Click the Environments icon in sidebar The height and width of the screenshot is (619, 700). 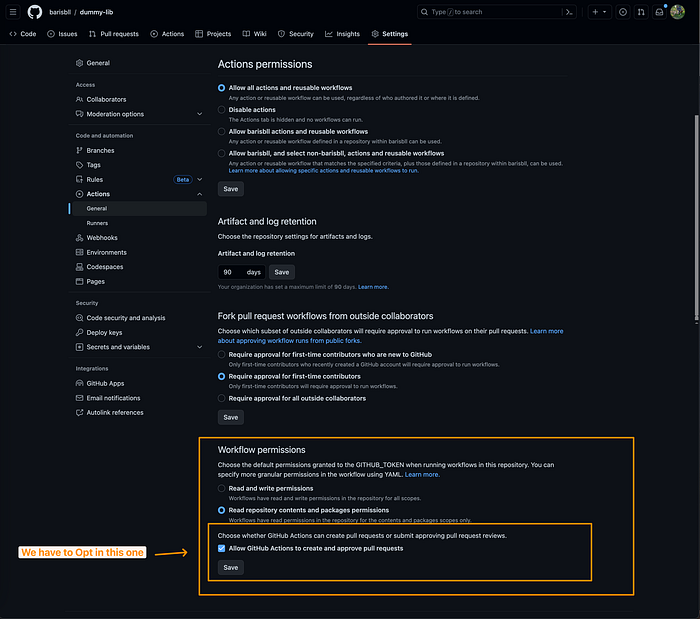click(79, 253)
